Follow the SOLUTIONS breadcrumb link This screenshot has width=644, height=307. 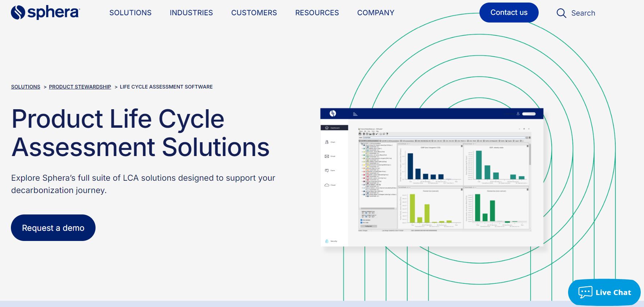26,87
